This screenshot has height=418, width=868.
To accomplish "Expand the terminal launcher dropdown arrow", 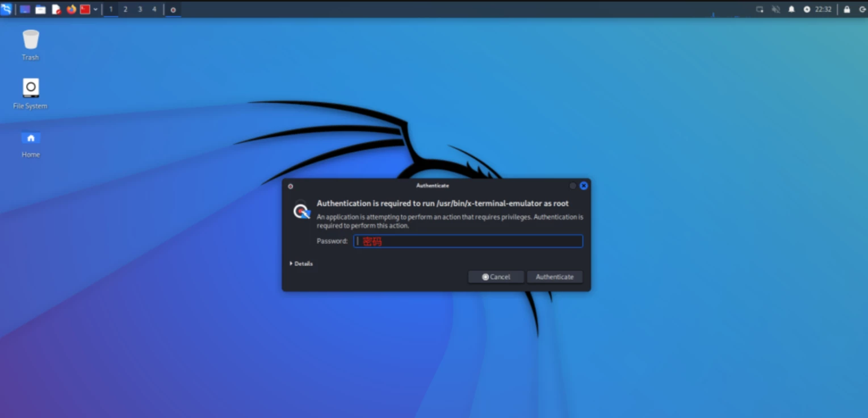I will point(95,9).
